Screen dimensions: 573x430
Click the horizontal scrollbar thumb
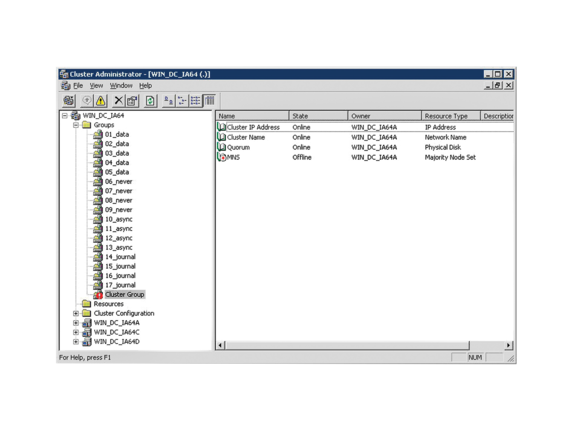tap(347, 345)
